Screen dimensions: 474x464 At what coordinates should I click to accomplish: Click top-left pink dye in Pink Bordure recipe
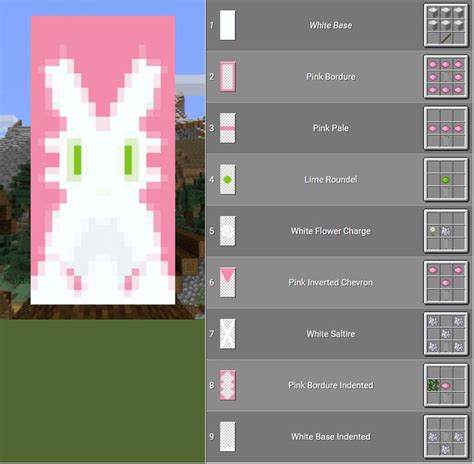point(433,64)
